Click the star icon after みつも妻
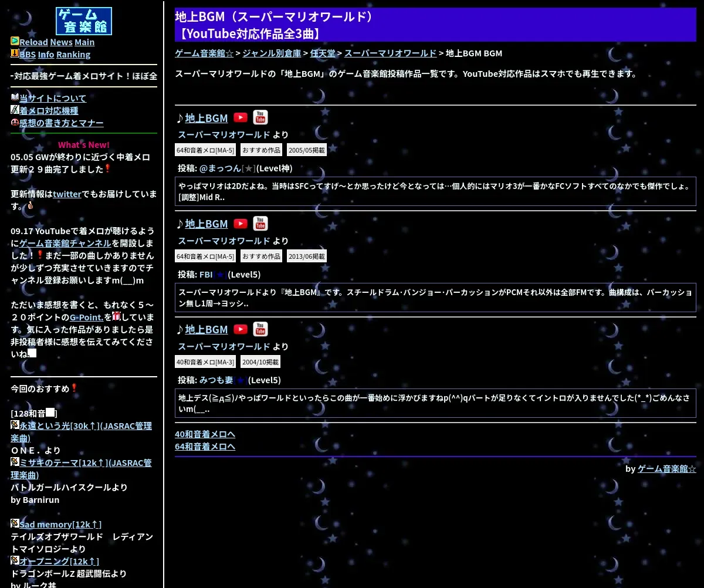 tap(240, 380)
